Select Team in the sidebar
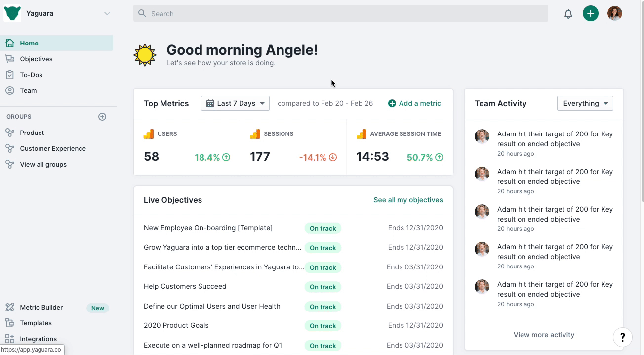 (28, 90)
